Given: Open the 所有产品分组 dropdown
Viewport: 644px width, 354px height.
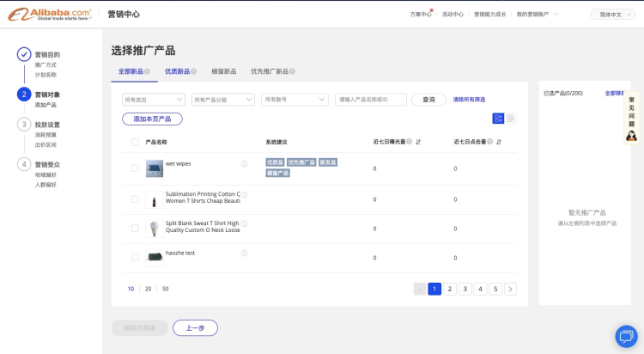Looking at the screenshot, I should [223, 100].
